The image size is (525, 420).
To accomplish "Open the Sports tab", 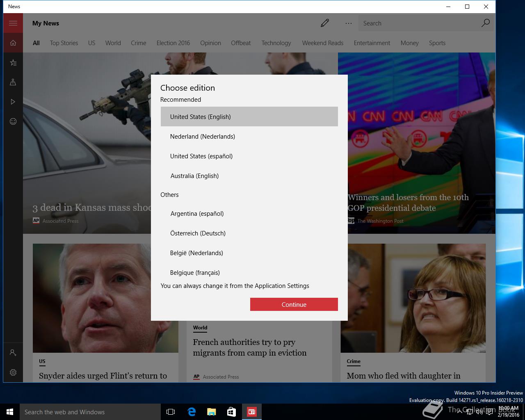I will tap(437, 43).
